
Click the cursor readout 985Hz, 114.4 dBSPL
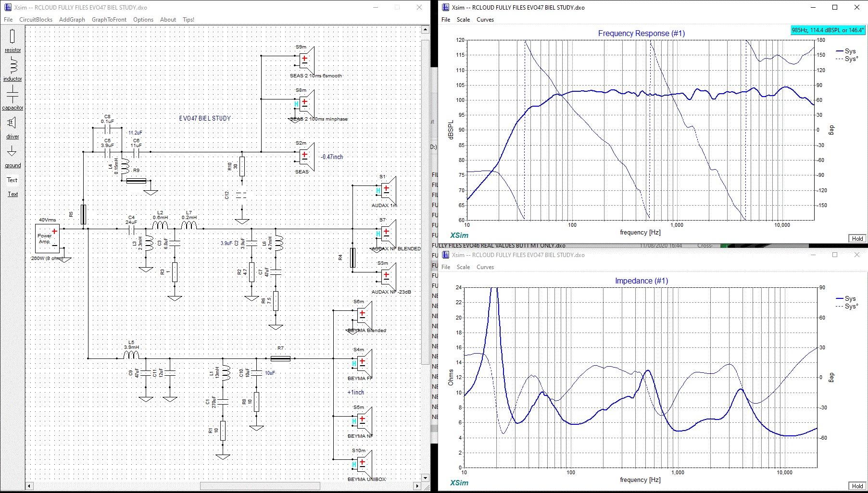pyautogui.click(x=828, y=30)
